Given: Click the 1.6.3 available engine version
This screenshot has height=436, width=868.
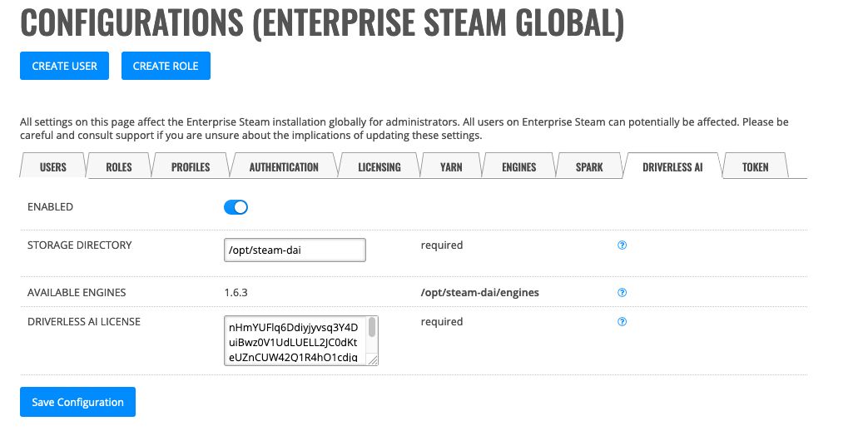Looking at the screenshot, I should click(236, 293).
